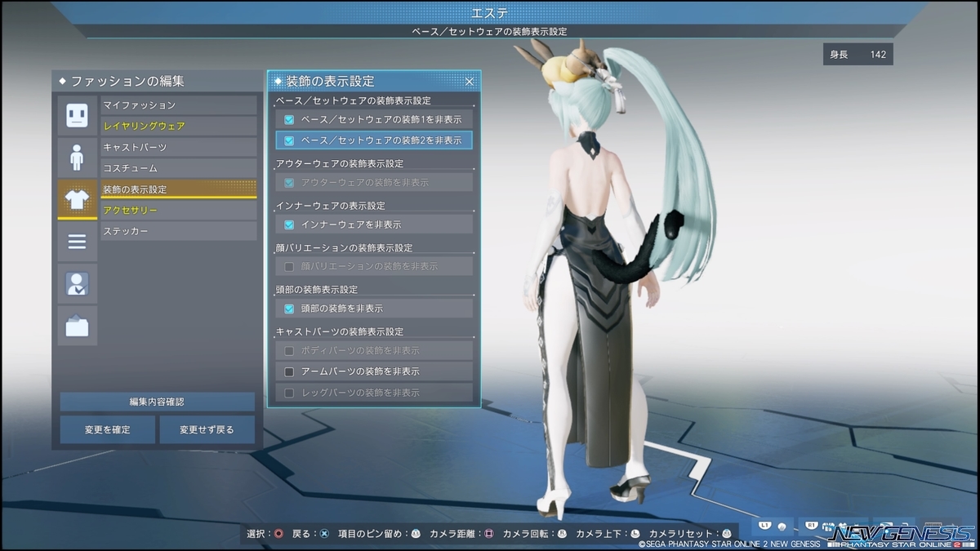Select the character portrait icon in the sidebar
Viewport: 980px width, 551px height.
[x=77, y=284]
